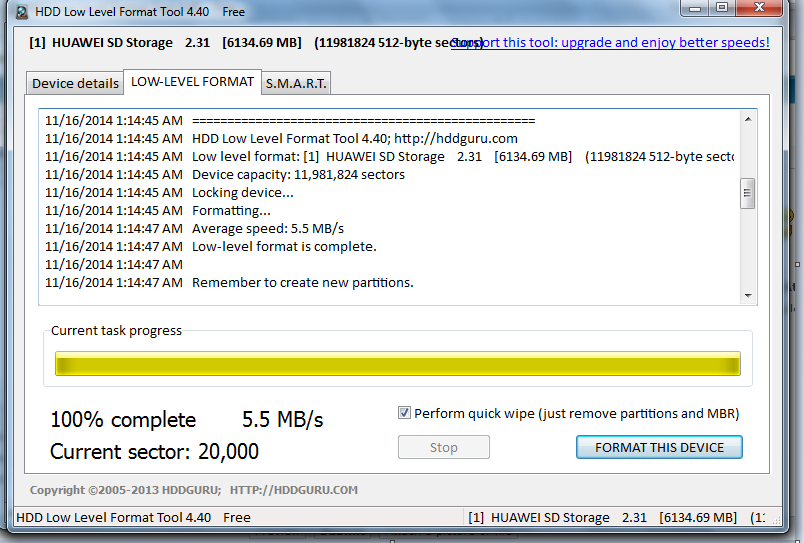Switch to the Device details tab
The height and width of the screenshot is (543, 804).
point(75,83)
